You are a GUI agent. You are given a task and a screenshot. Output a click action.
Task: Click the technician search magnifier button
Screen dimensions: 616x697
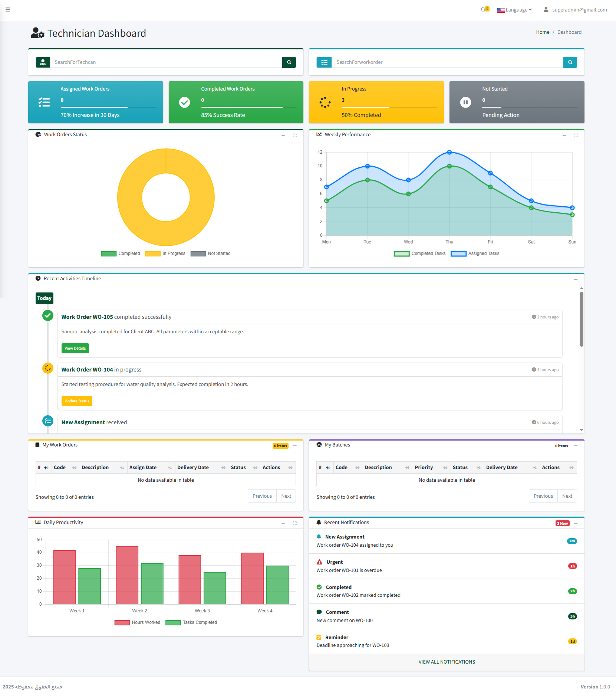(x=289, y=62)
